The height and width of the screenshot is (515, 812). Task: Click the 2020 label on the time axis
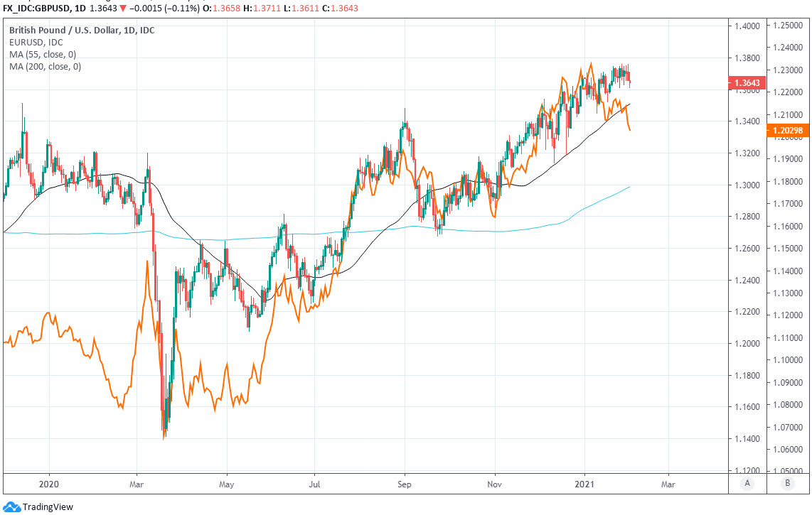[49, 482]
